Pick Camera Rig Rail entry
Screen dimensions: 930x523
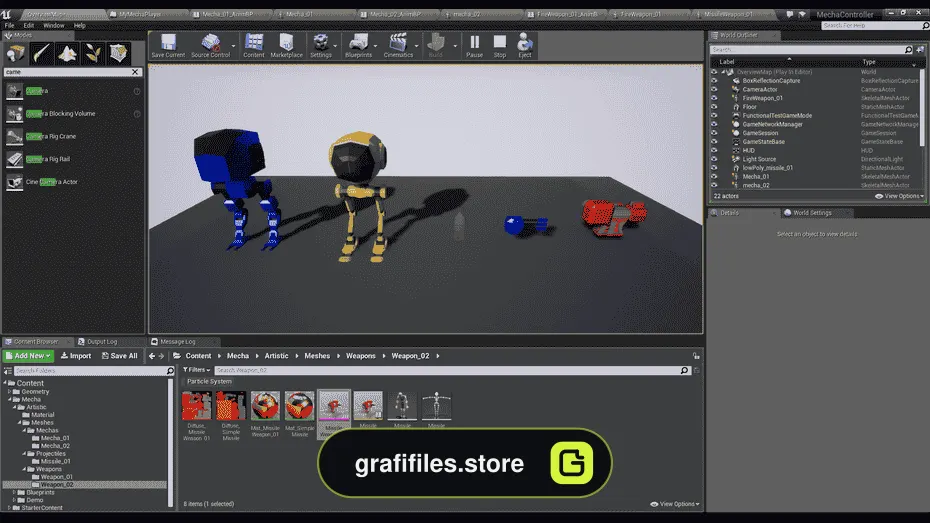click(73, 159)
